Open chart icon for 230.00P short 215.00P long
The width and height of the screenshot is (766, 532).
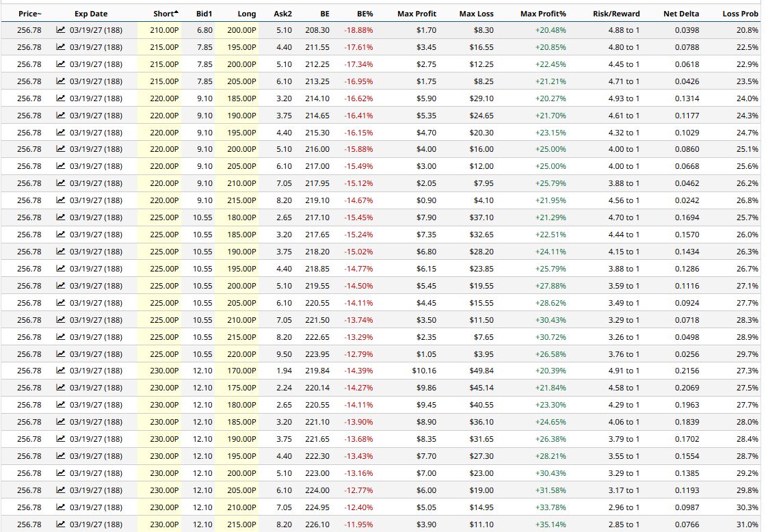click(61, 524)
